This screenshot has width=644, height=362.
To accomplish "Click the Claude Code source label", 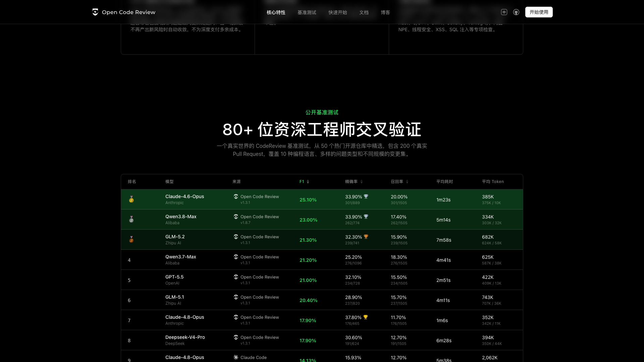I will coord(254,357).
